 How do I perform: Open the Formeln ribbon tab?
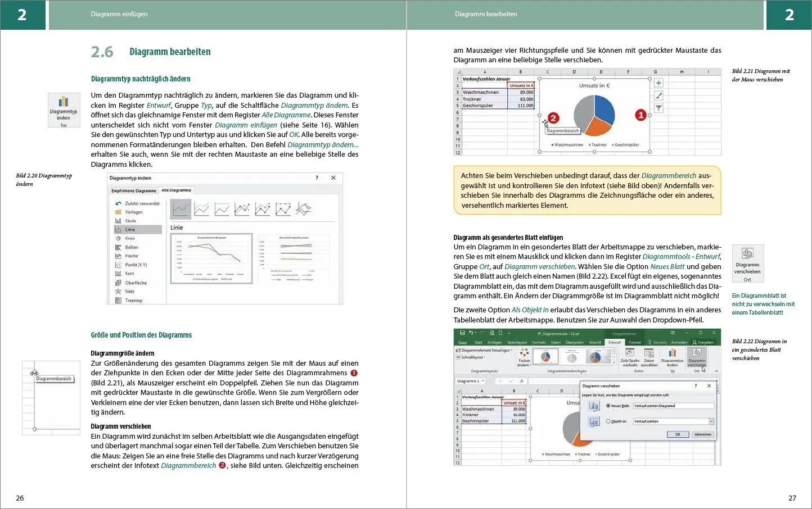539,342
